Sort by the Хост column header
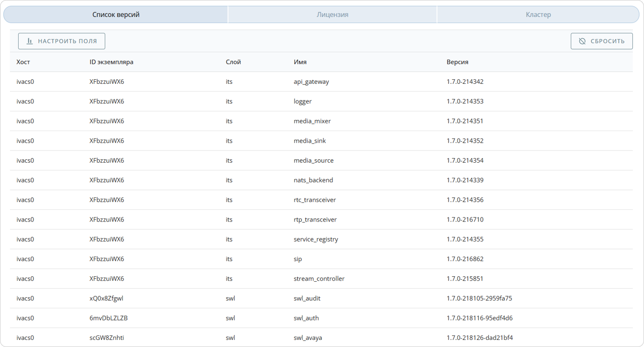Image resolution: width=644 pixels, height=347 pixels. coord(23,62)
